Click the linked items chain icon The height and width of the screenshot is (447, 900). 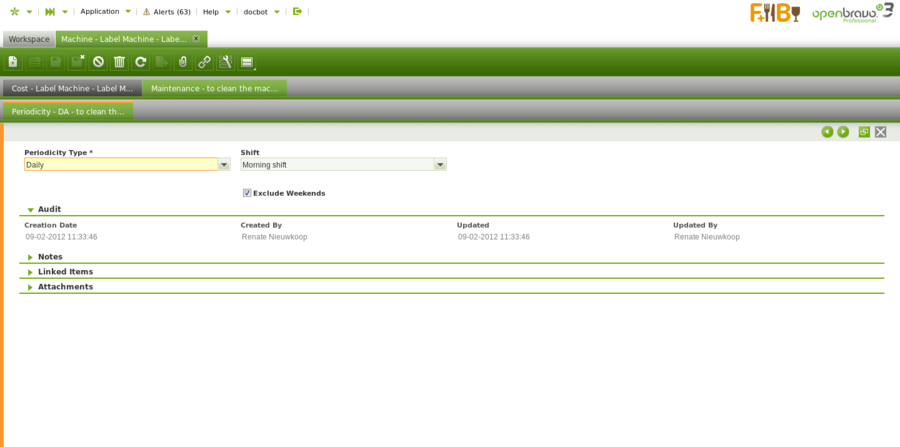click(x=204, y=62)
